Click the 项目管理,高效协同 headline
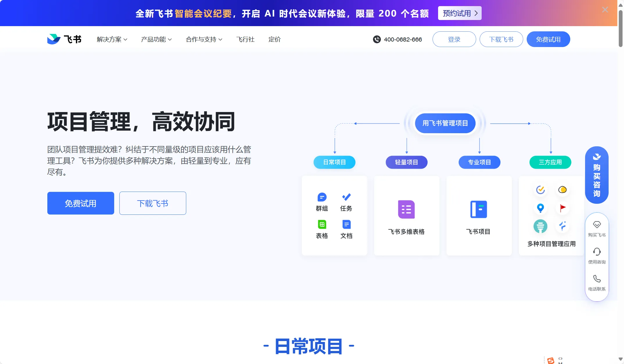The width and height of the screenshot is (624, 364). coord(141,122)
